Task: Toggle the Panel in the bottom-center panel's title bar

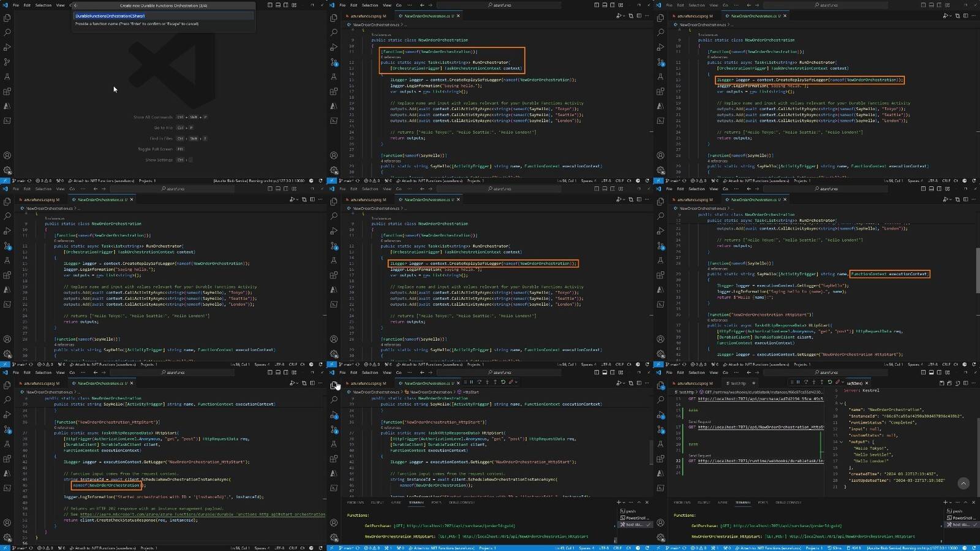Action: pos(605,372)
